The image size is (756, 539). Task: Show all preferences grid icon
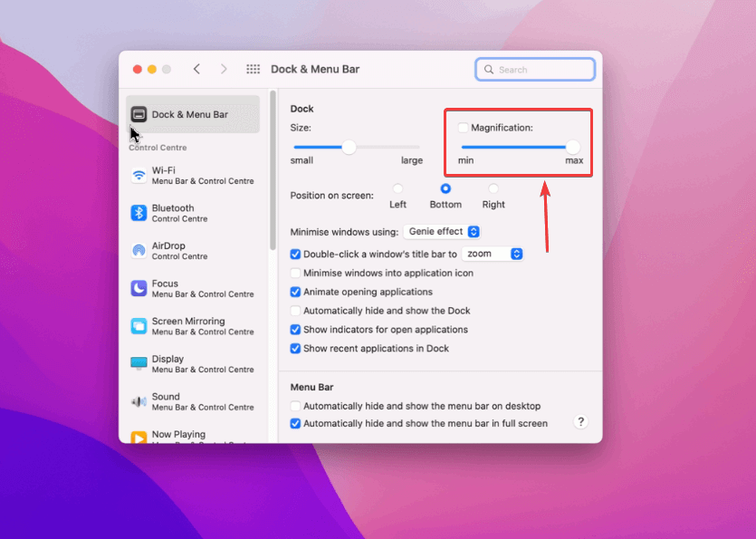click(x=254, y=69)
